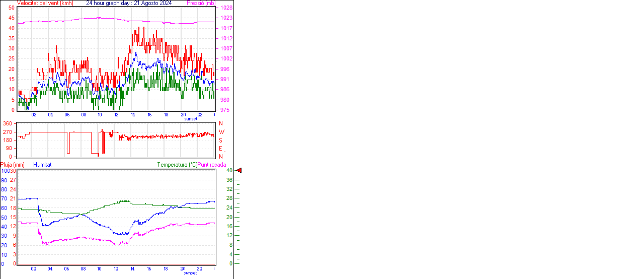Click the 'Pluja (mm)' legend label
The image size is (644, 279).
point(13,165)
